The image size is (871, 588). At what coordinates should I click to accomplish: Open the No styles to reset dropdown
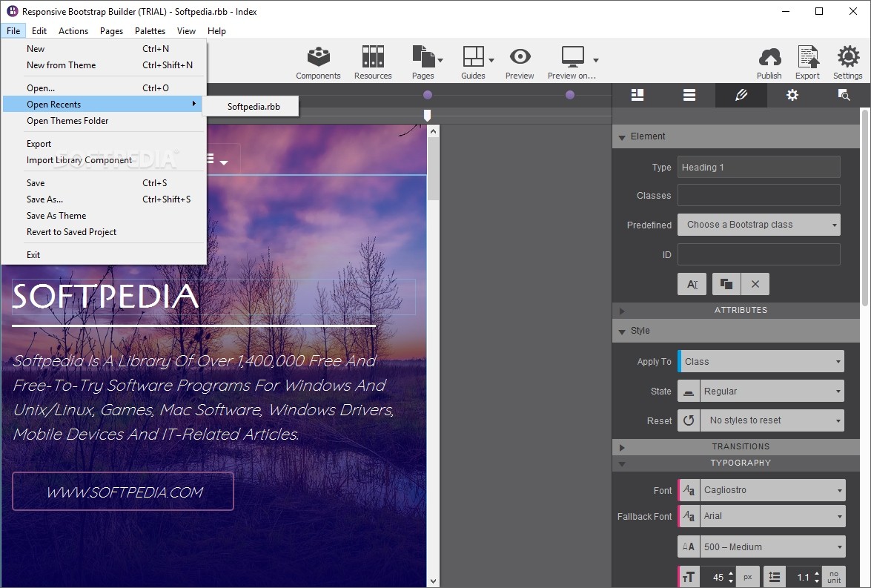[x=772, y=420]
